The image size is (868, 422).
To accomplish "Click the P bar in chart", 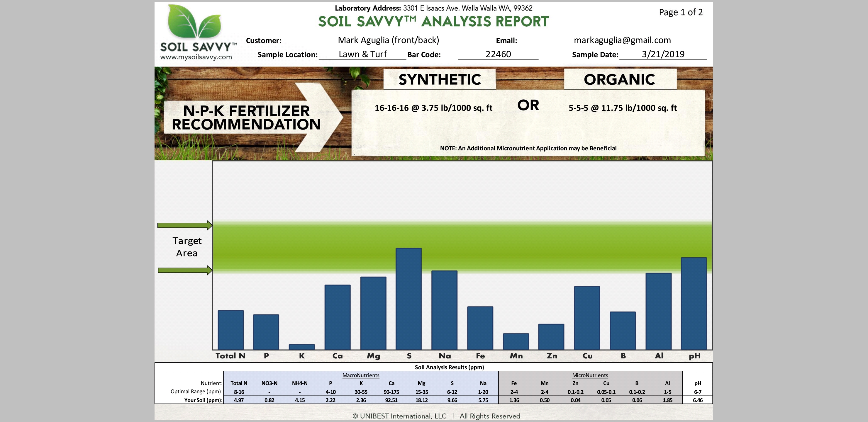I will tap(266, 332).
